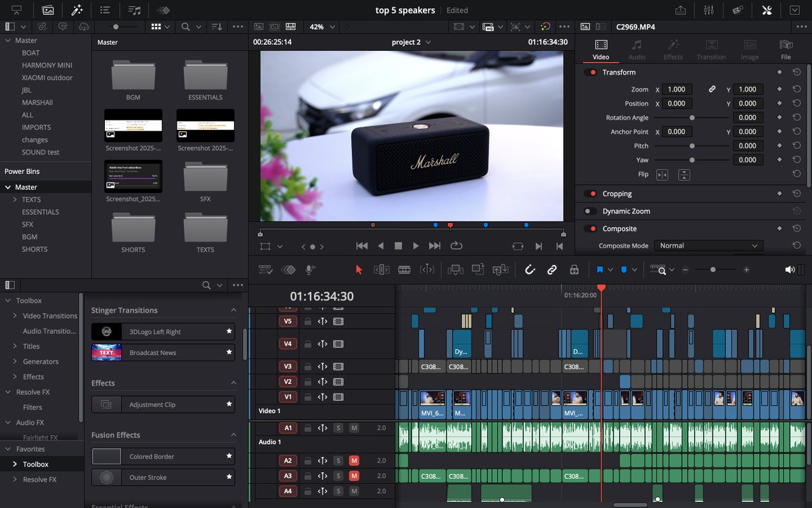Toggle the Composite enable switch
This screenshot has height=508, width=812.
(591, 229)
